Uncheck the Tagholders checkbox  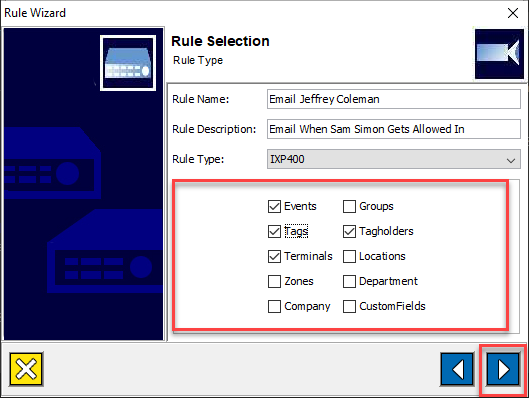349,231
